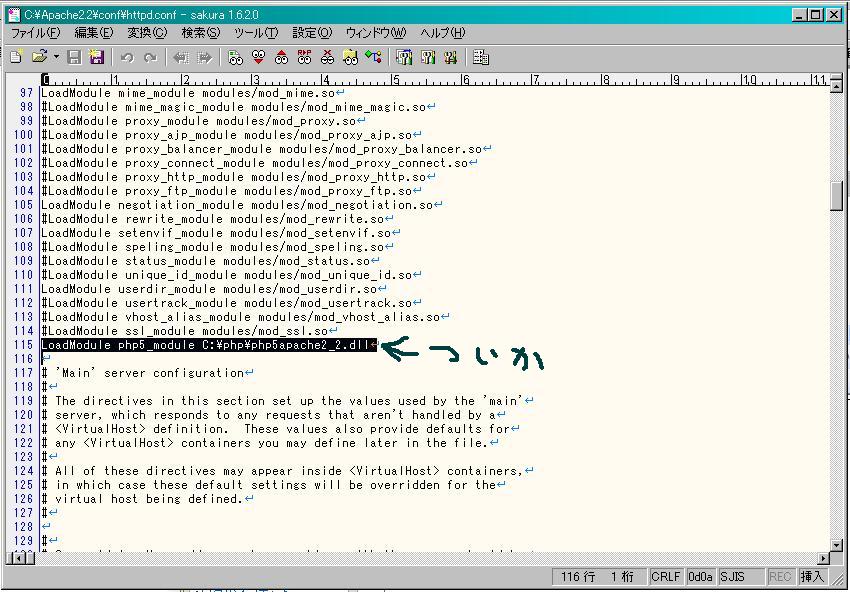Click line 107 setenvif_module line
This screenshot has width=850, height=592.
(216, 233)
